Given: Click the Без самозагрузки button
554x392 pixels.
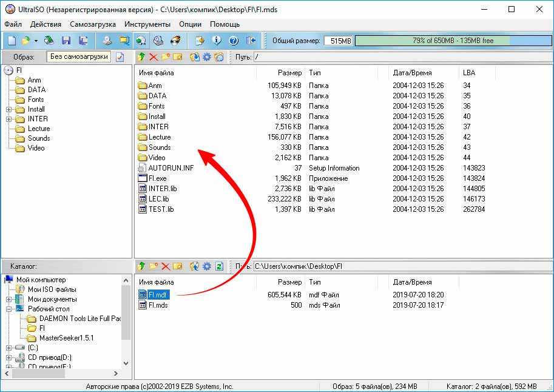Looking at the screenshot, I should 79,56.
